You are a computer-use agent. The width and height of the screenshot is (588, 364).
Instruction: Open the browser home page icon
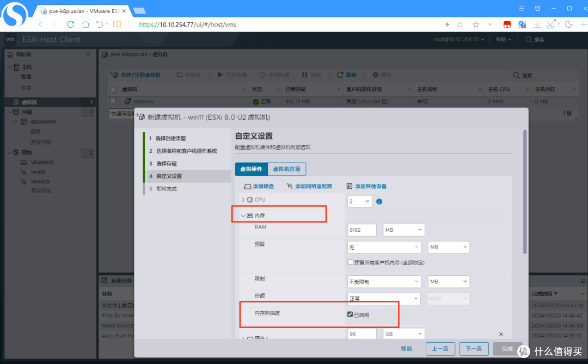tap(85, 24)
